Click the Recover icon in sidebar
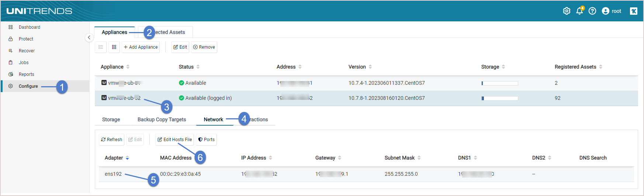Screen dimensions: 644x196 pyautogui.click(x=11, y=51)
